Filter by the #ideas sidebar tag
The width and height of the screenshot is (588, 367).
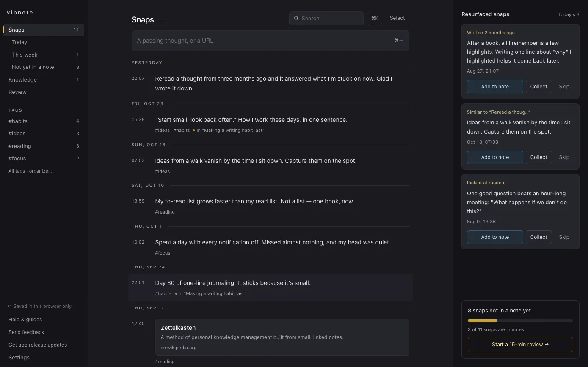44,134
